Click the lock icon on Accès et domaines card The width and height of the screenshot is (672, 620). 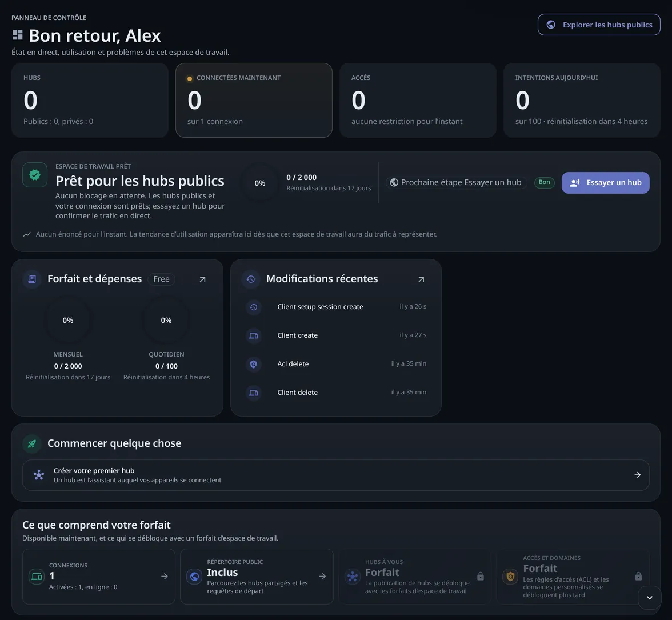638,577
